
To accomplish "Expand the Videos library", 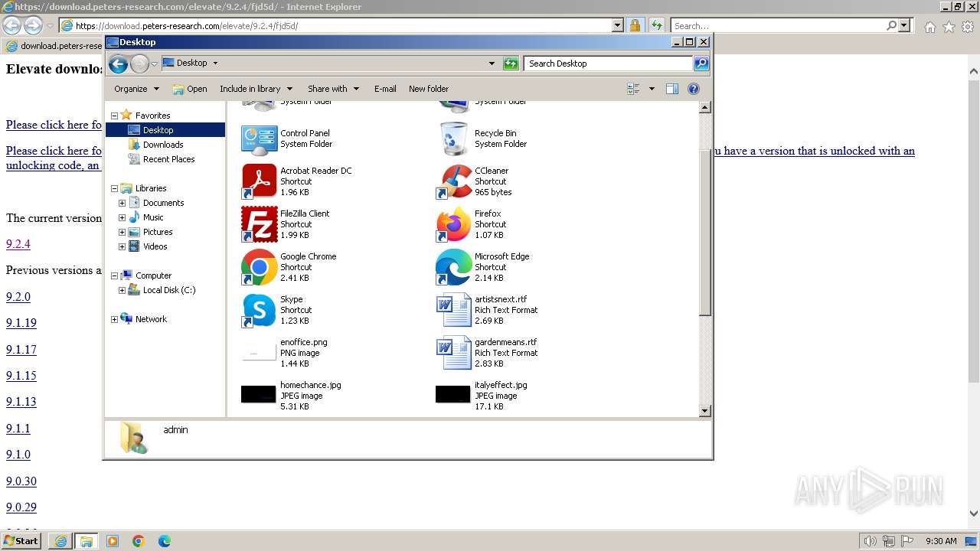I will 122,246.
